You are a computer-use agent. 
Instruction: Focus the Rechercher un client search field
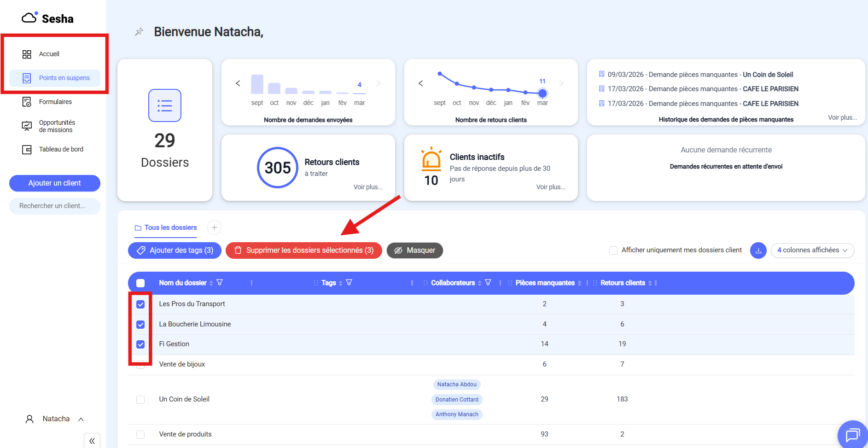(55, 206)
